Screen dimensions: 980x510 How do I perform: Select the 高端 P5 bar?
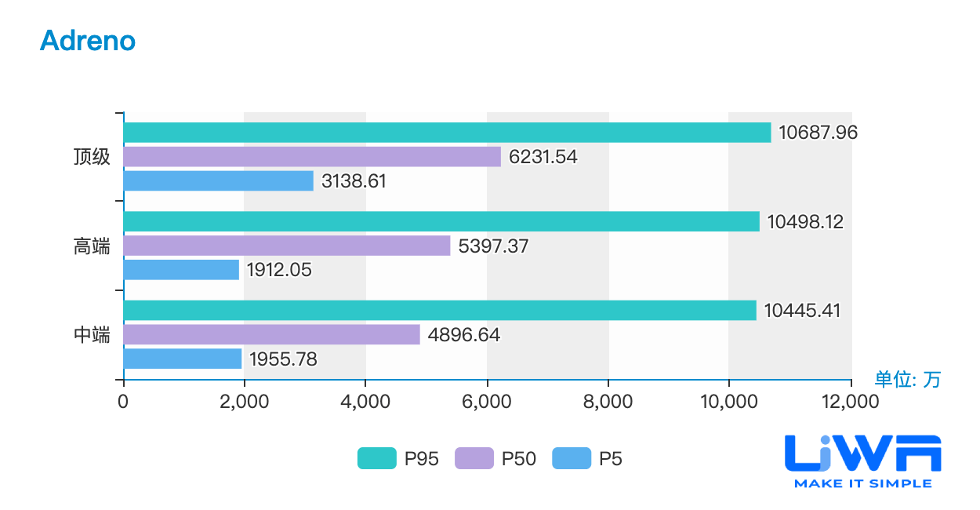coord(182,270)
